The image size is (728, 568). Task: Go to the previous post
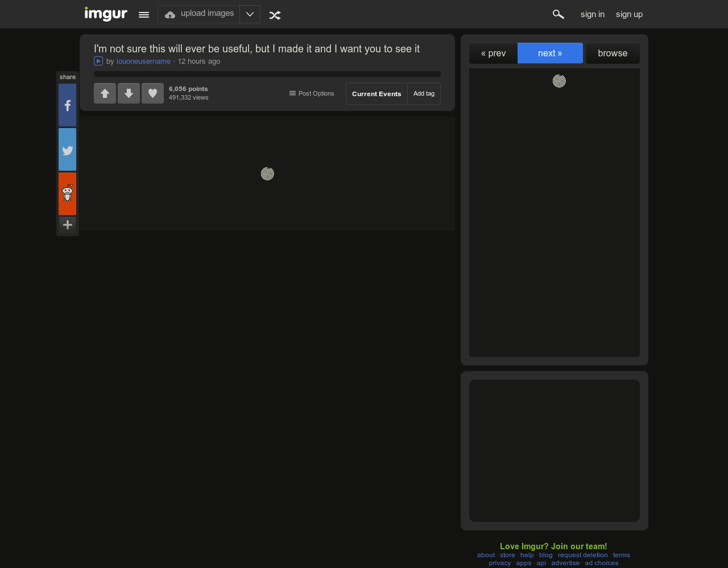coord(493,53)
